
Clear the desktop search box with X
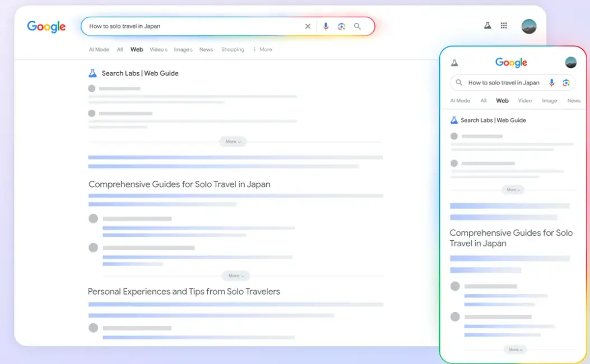308,26
